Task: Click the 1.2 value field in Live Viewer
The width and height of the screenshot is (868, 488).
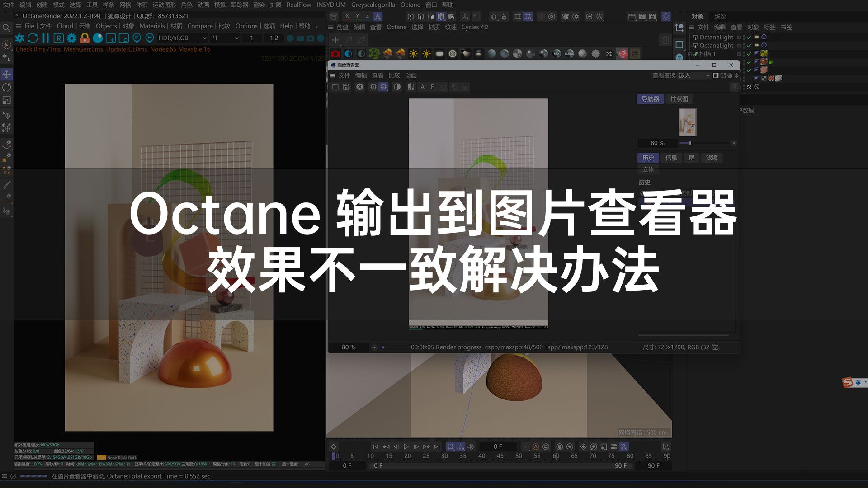Action: pos(274,38)
